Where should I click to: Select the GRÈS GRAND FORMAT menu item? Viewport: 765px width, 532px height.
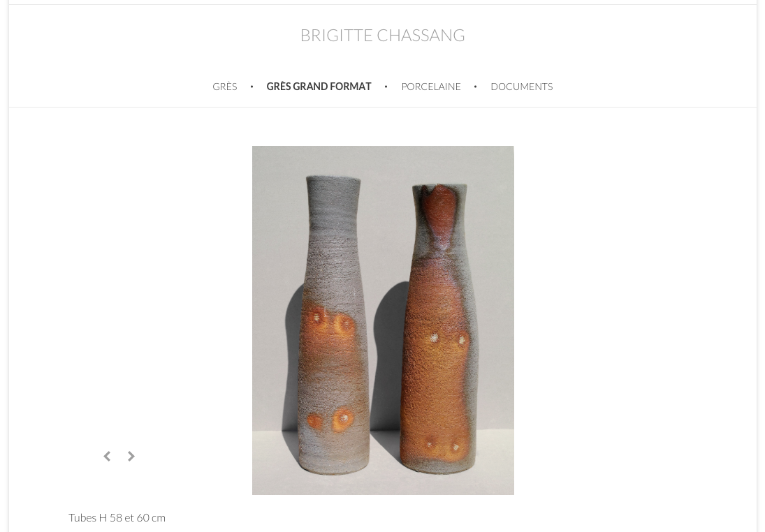319,87
